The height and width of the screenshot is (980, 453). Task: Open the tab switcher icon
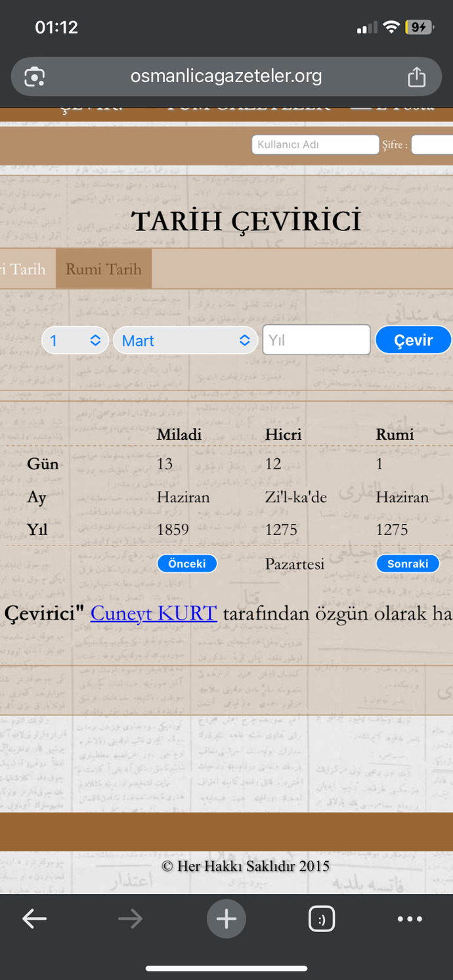[x=322, y=919]
